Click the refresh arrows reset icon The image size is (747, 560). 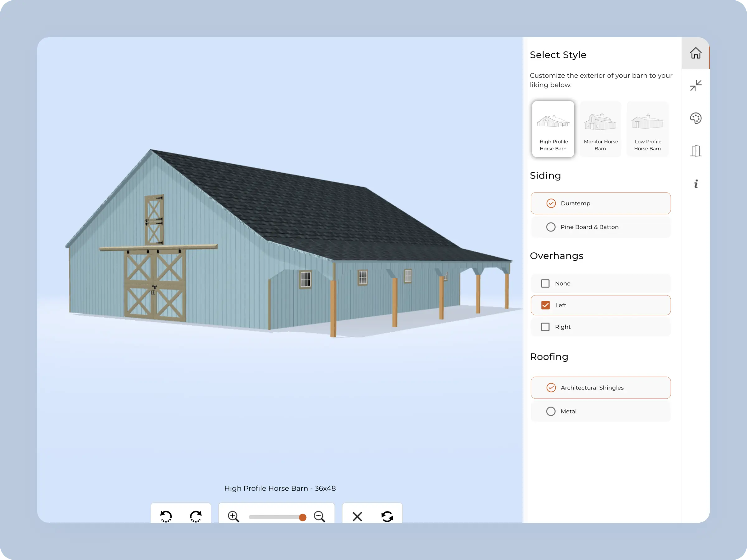387,516
